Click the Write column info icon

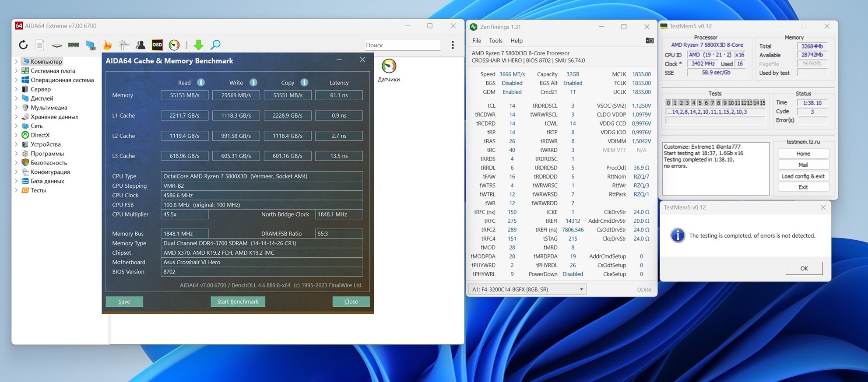click(253, 82)
